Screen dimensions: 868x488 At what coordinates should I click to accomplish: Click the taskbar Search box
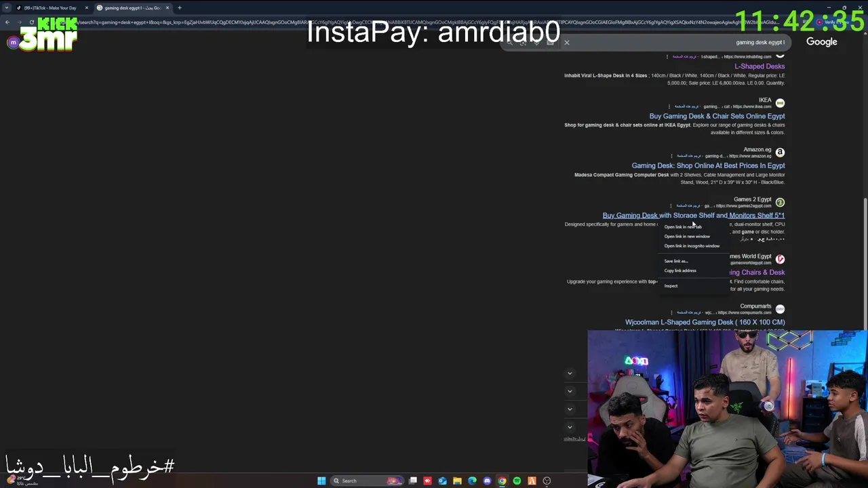click(x=366, y=481)
